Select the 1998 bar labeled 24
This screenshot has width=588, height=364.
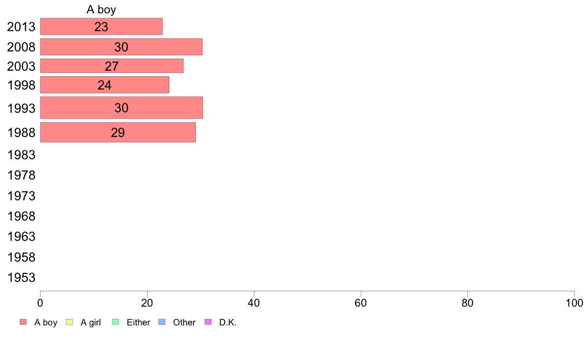click(104, 85)
